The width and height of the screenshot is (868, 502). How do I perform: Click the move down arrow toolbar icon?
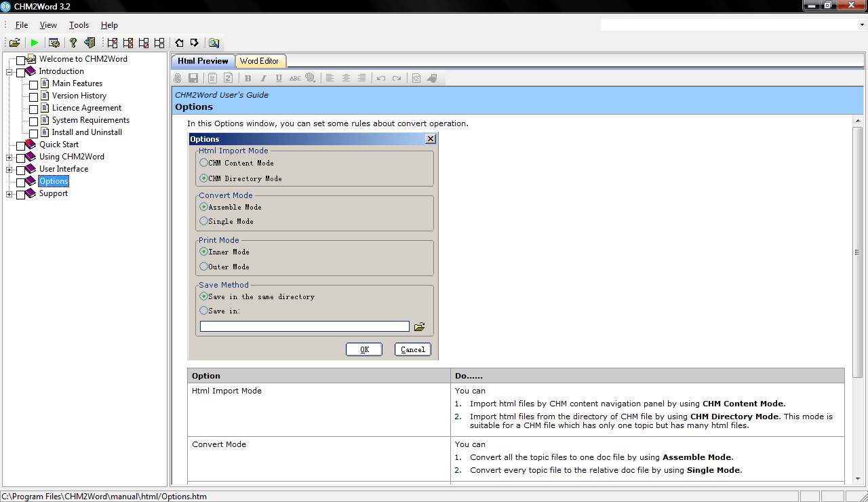click(x=195, y=43)
